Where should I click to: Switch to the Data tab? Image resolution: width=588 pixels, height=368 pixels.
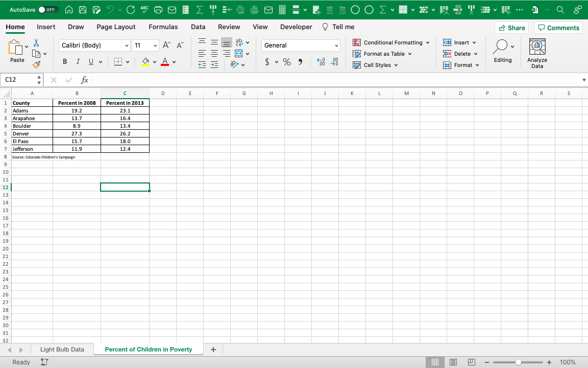point(198,27)
